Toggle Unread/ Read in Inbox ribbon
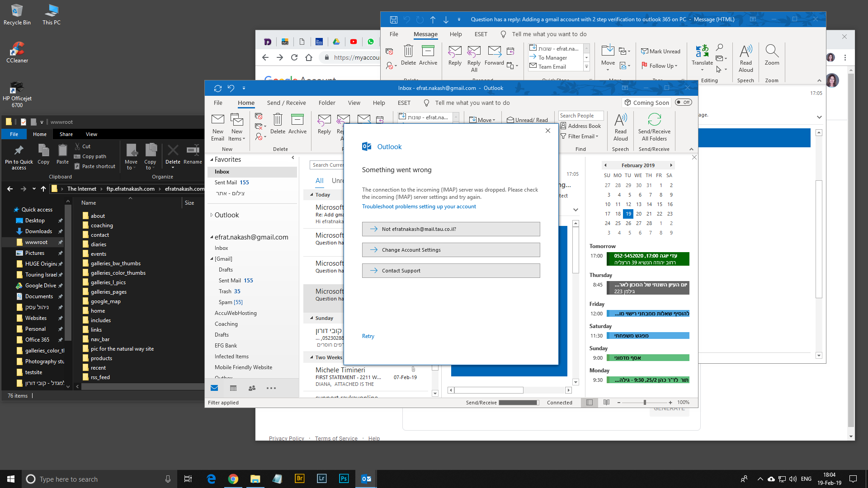 tap(527, 120)
